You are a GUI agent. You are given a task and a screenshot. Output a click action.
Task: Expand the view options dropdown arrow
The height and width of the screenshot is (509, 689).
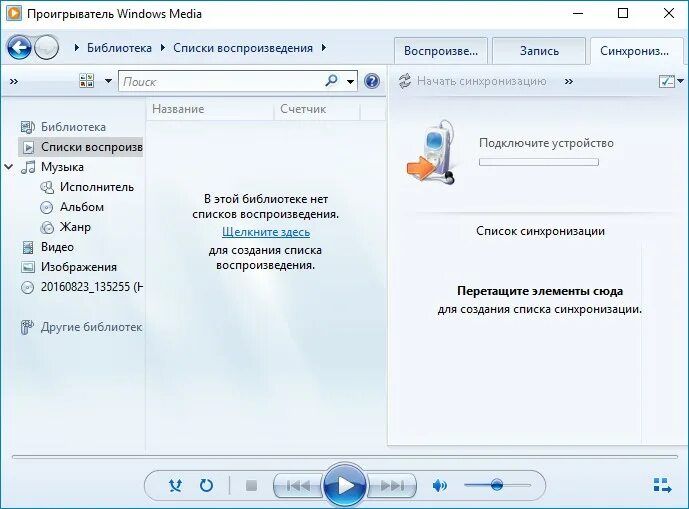108,81
